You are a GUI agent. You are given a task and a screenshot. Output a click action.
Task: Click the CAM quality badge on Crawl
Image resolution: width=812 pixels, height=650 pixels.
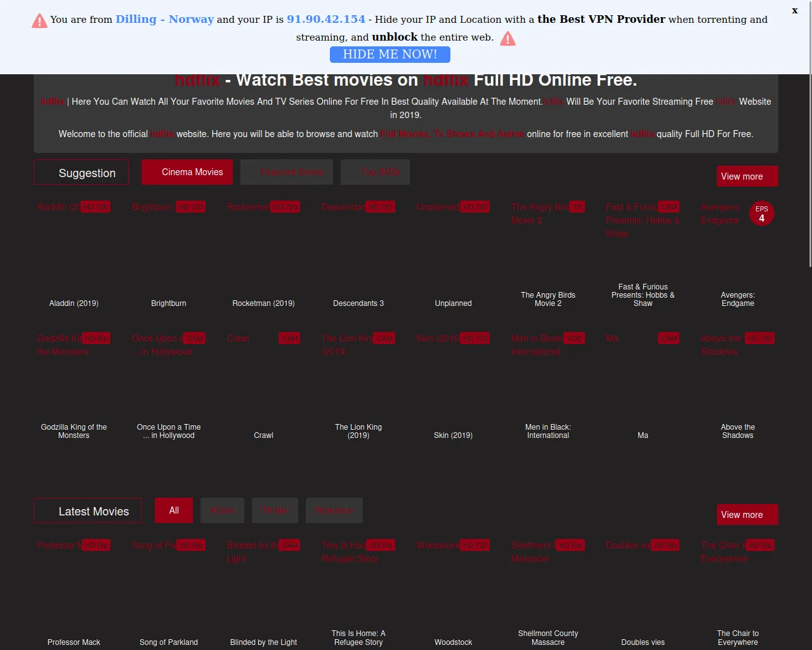click(289, 338)
